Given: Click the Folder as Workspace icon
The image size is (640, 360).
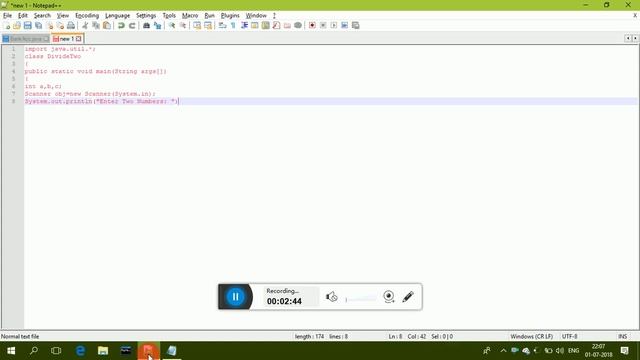Looking at the screenshot, I should (x=287, y=25).
